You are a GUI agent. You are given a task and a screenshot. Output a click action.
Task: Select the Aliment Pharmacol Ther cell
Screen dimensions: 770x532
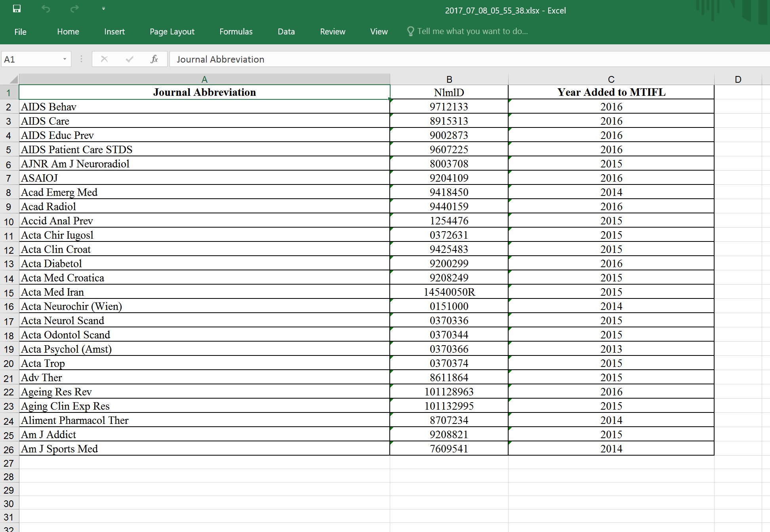click(204, 420)
